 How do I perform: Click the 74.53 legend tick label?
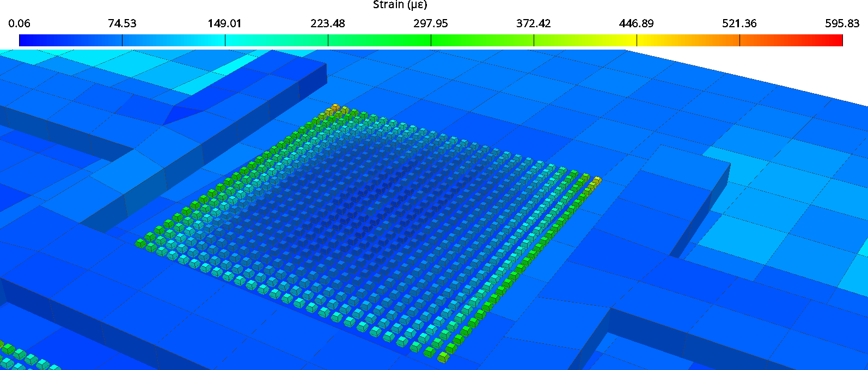pos(122,23)
